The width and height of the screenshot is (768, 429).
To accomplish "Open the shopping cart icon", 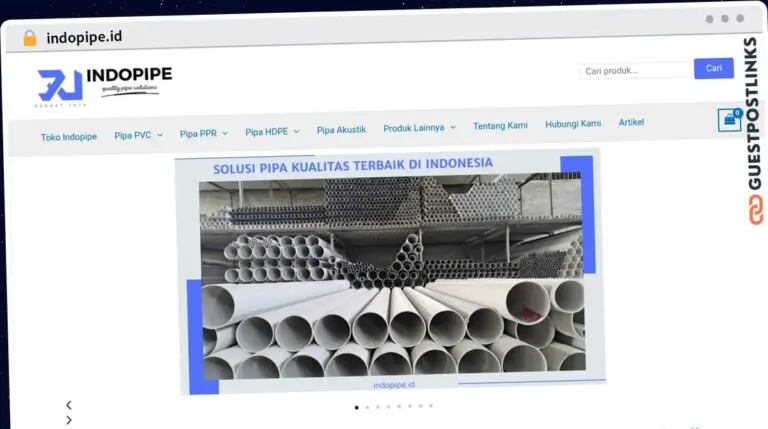I will tap(729, 119).
